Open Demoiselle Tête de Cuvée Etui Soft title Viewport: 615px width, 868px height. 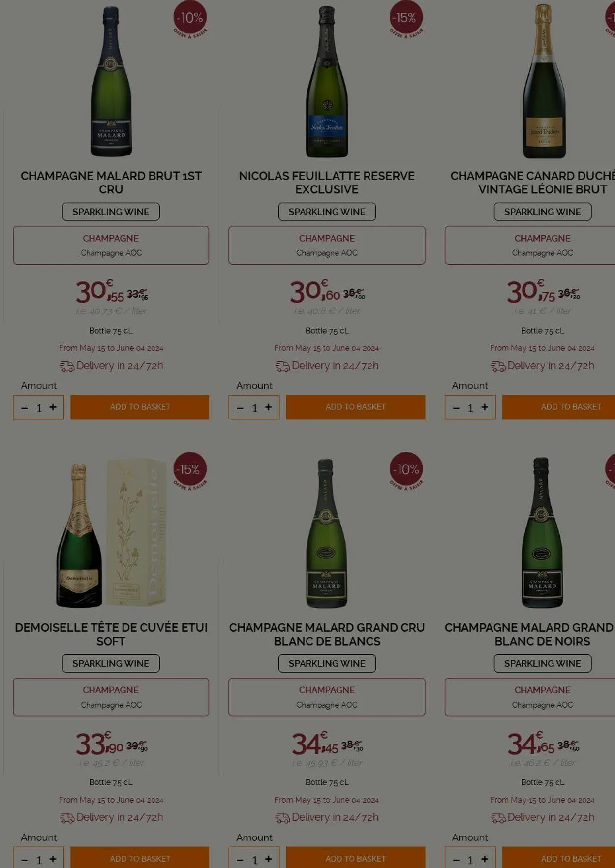coord(111,634)
